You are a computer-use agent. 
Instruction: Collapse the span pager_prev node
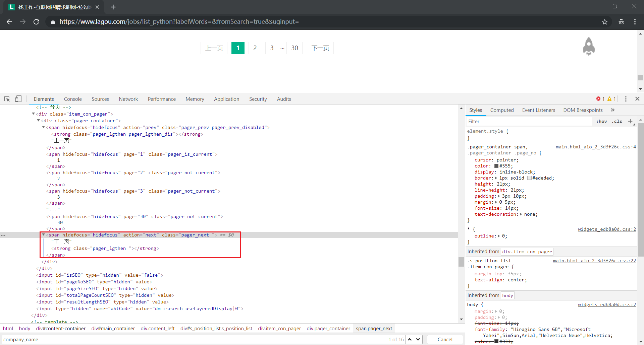pyautogui.click(x=43, y=127)
